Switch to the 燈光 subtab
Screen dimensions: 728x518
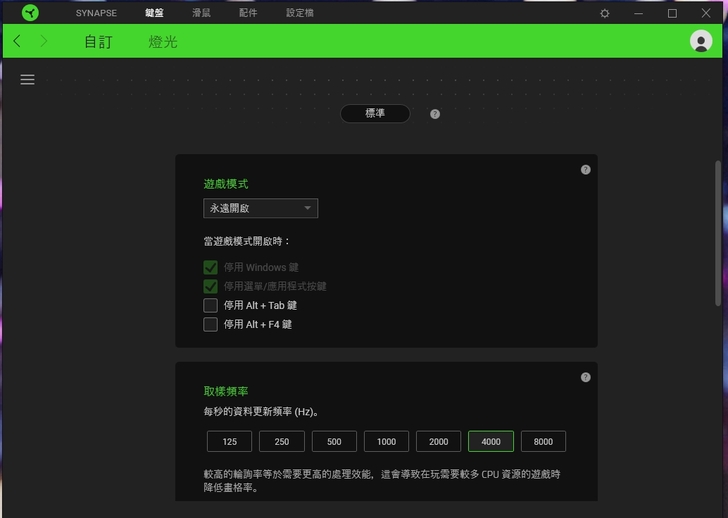(x=163, y=42)
